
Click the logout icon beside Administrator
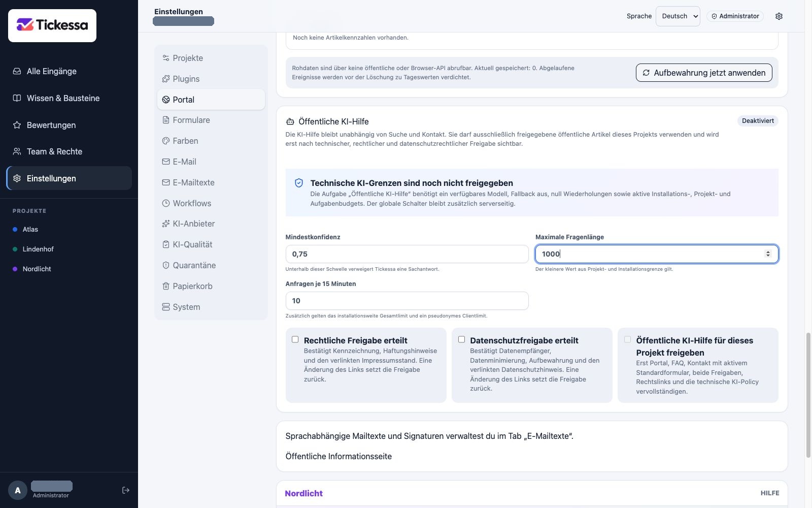(x=126, y=490)
